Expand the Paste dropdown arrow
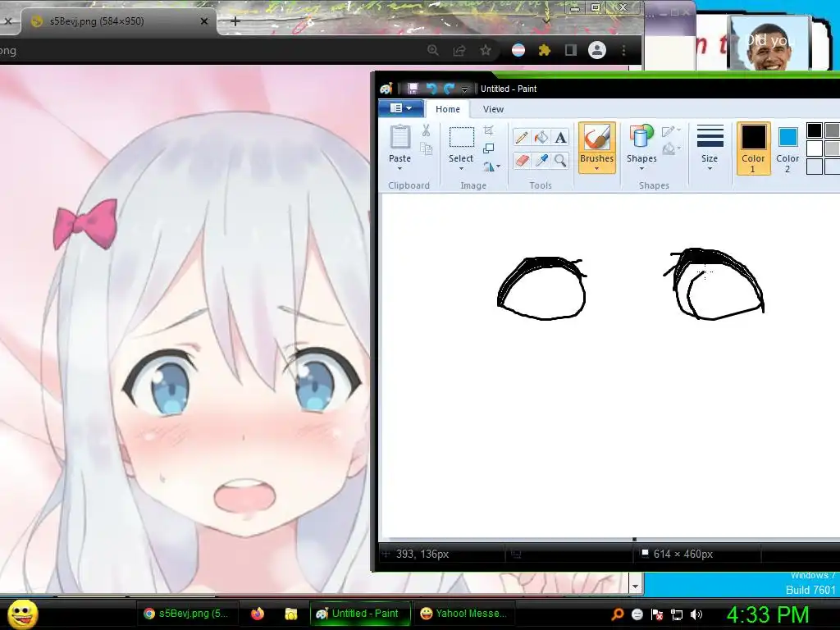Screen dimensions: 840x630 tap(399, 169)
